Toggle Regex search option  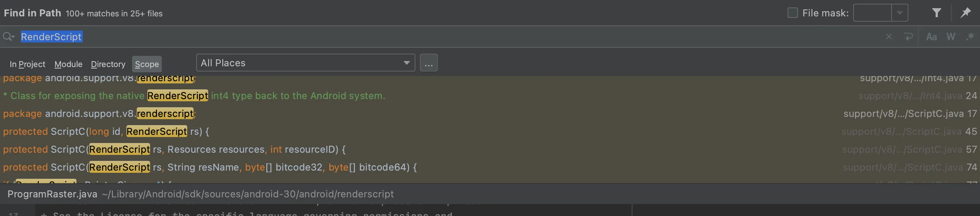[x=970, y=37]
